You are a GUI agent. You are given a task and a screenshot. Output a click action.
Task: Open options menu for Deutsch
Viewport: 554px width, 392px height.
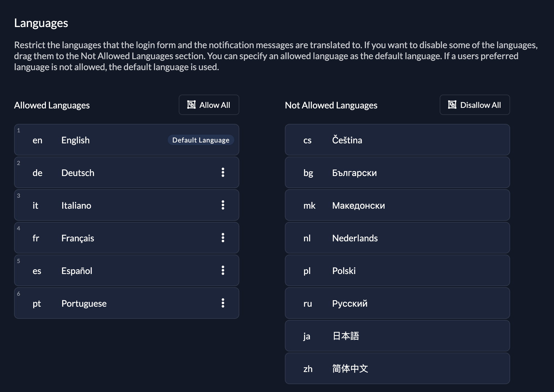point(223,172)
